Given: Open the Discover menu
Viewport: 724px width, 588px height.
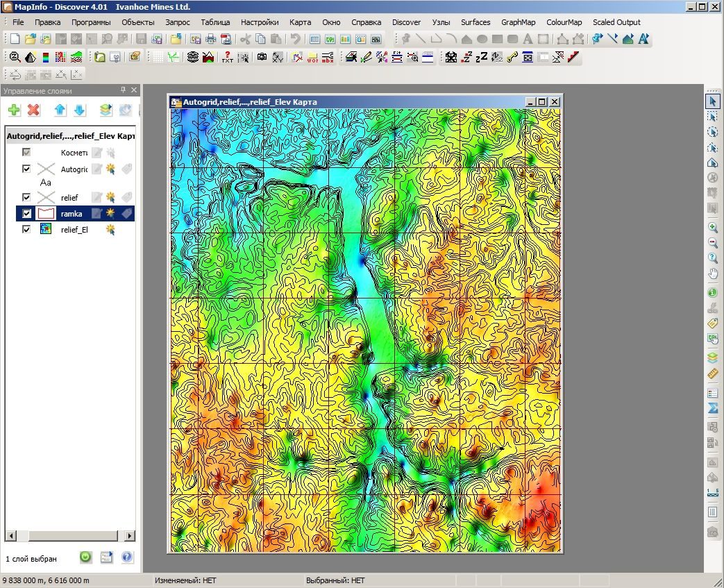Looking at the screenshot, I should tap(406, 22).
